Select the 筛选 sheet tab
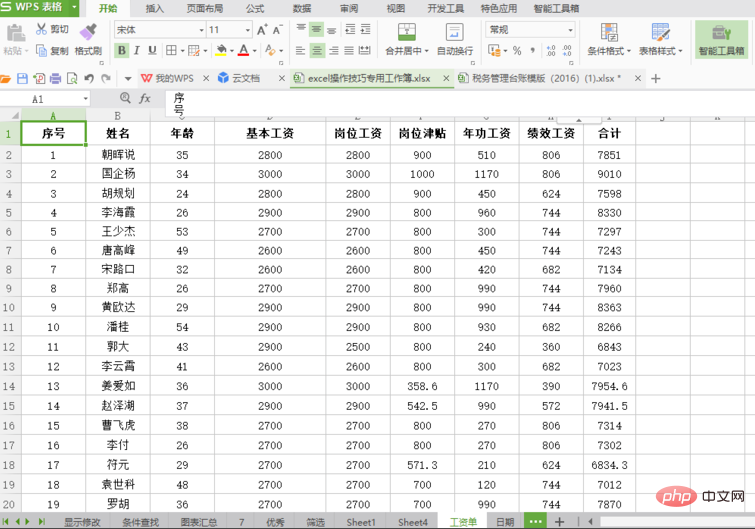 315,522
